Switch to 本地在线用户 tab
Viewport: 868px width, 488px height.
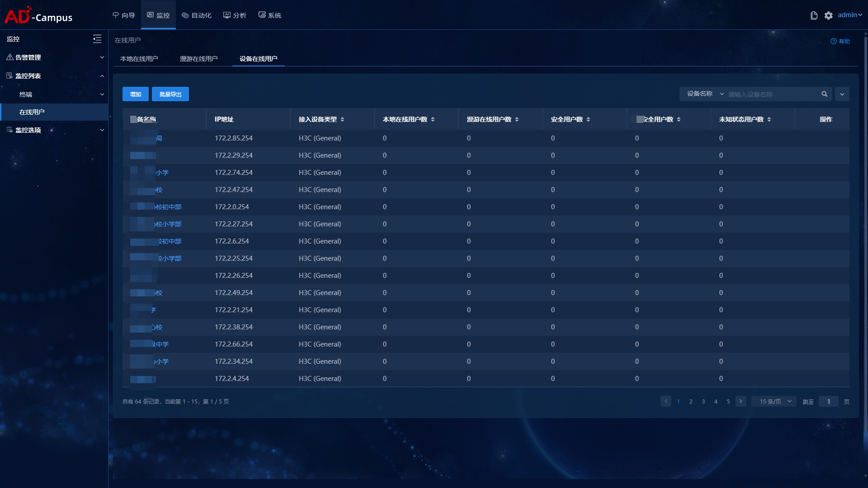(x=139, y=59)
